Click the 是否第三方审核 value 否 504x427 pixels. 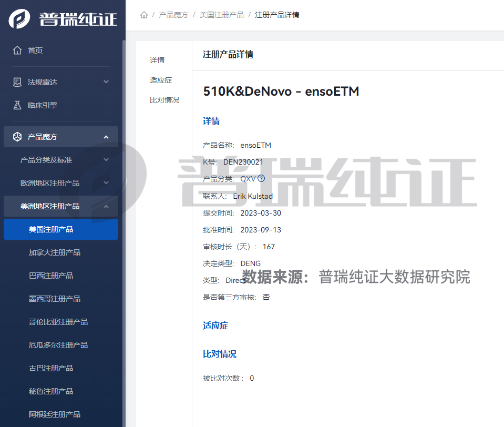pos(266,297)
